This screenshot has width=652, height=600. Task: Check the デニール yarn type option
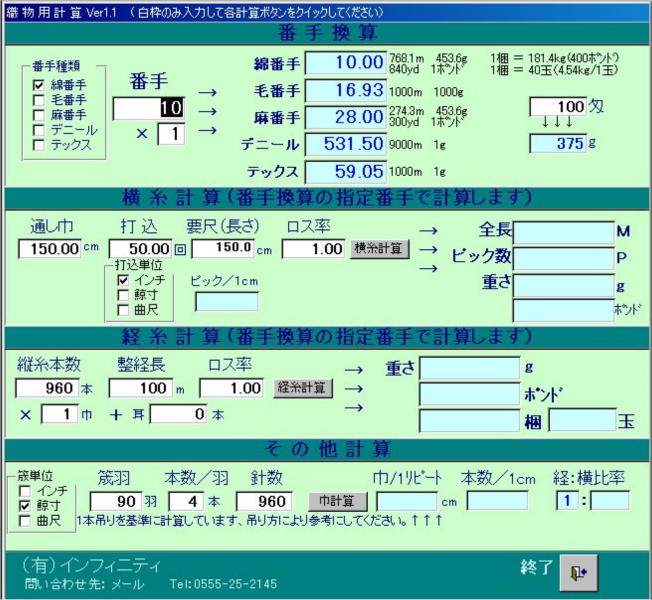[39, 129]
